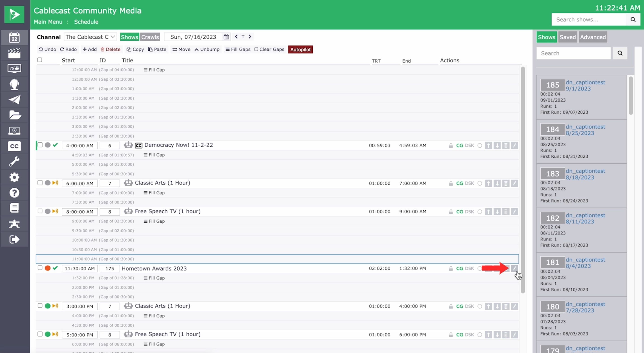Switch schedule view to Crawls tab
This screenshot has height=353, width=644.
tap(150, 37)
